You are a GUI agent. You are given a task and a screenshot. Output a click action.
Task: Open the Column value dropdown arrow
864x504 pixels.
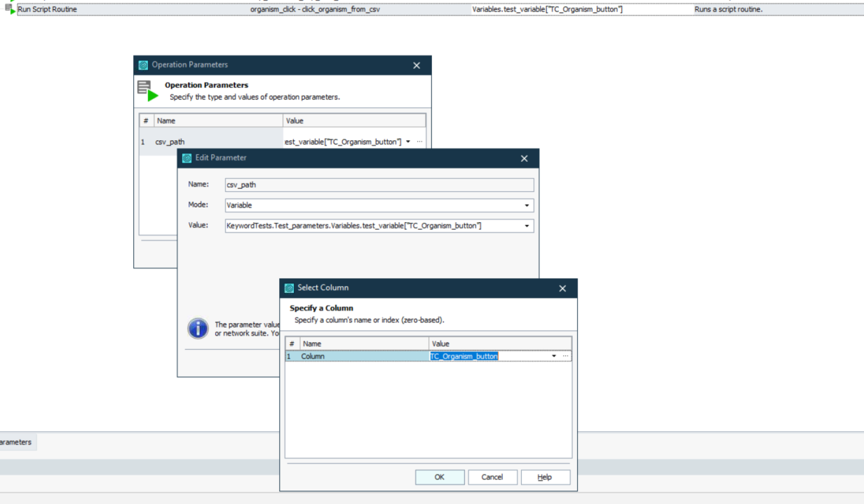click(554, 356)
